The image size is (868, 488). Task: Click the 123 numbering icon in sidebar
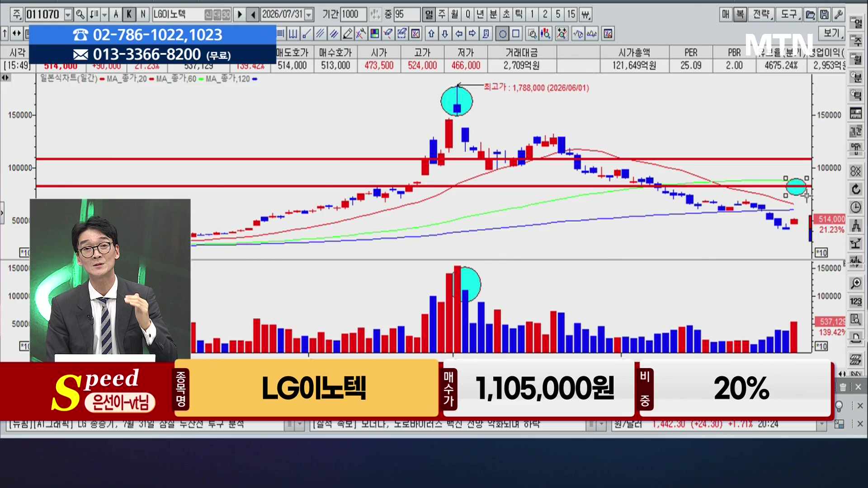pyautogui.click(x=856, y=301)
